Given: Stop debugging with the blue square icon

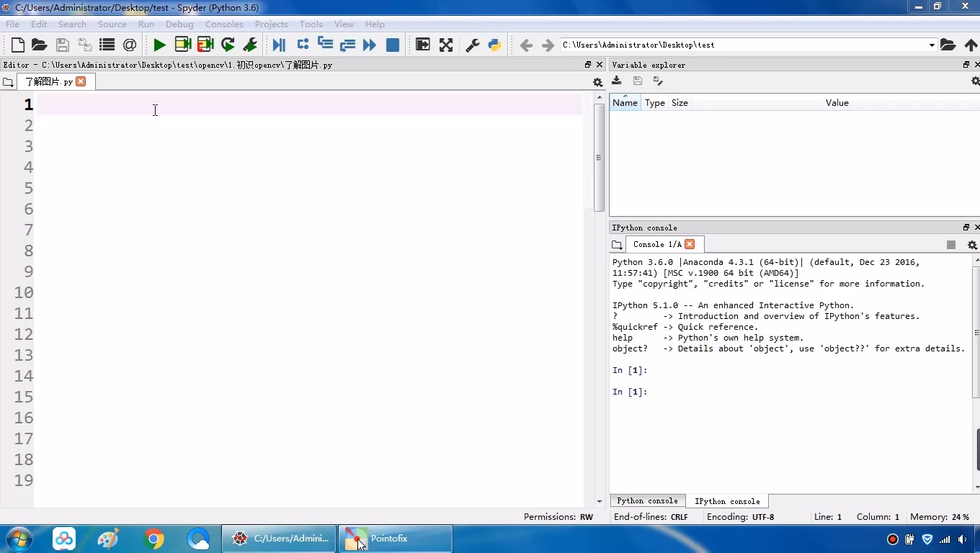Looking at the screenshot, I should coord(393,45).
